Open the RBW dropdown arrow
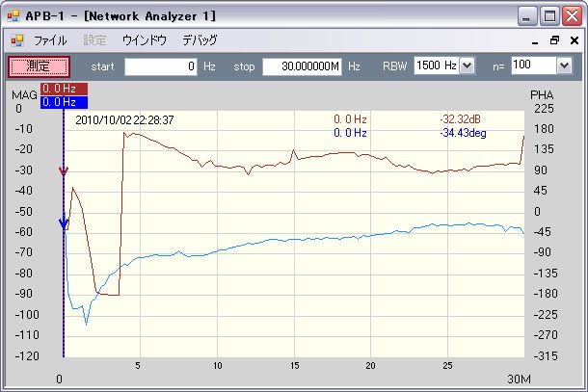This screenshot has height=392, width=588. point(468,65)
